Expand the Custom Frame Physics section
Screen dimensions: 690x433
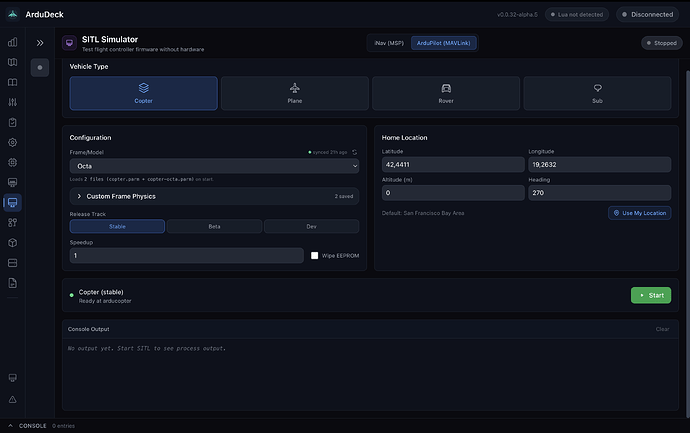pos(214,196)
